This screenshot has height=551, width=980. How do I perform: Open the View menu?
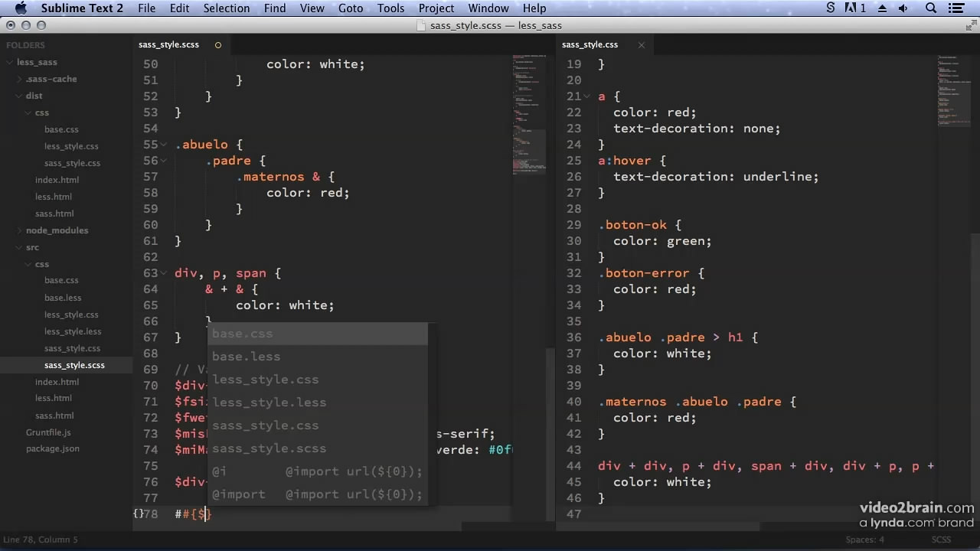[x=312, y=8]
